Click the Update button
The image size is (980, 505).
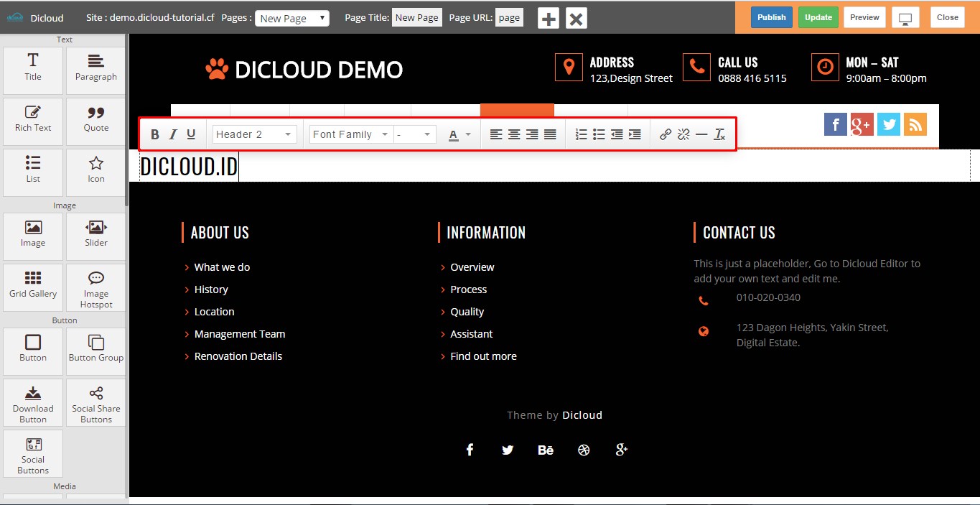(818, 17)
